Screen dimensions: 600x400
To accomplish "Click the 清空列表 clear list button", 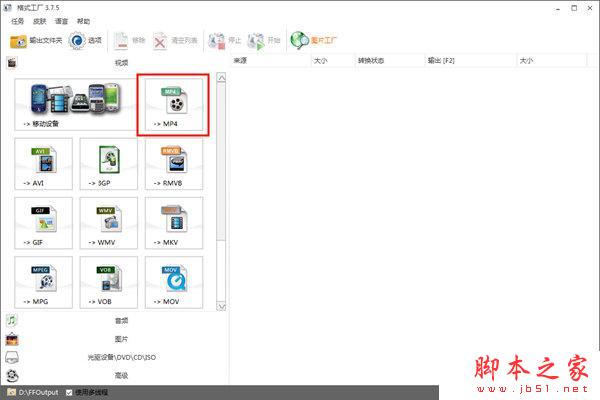I will 175,40.
